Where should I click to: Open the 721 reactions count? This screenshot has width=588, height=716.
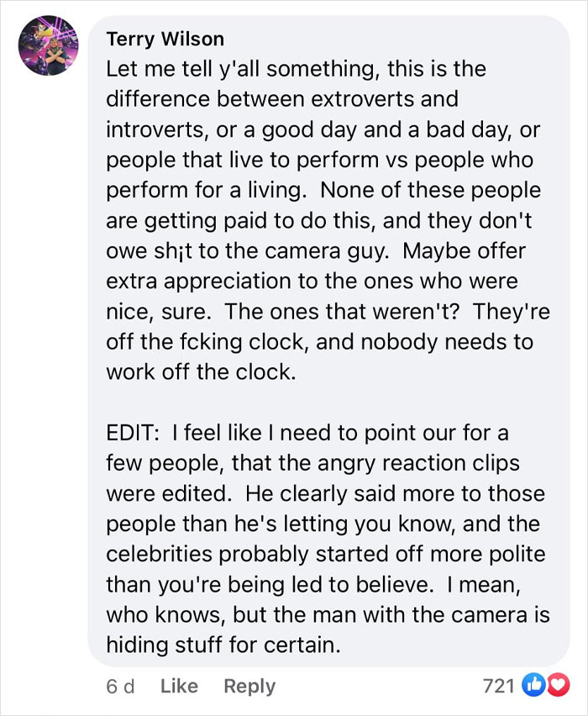click(x=499, y=686)
